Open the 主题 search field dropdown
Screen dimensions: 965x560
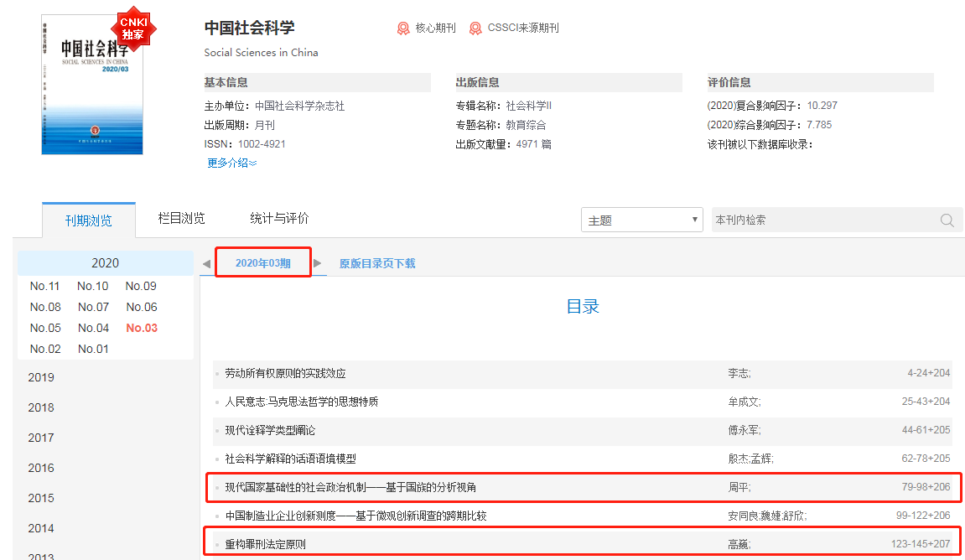pos(641,220)
